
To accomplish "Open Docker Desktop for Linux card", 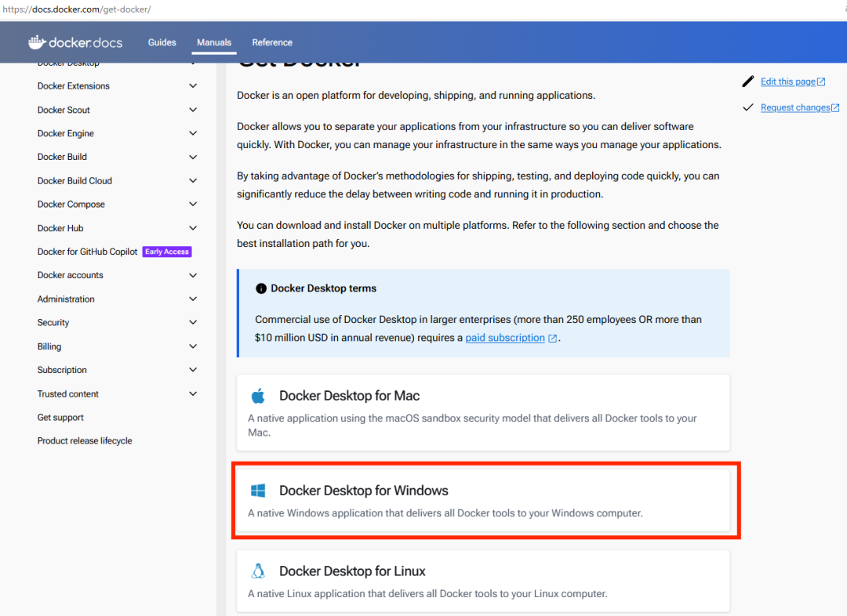I will [x=483, y=581].
